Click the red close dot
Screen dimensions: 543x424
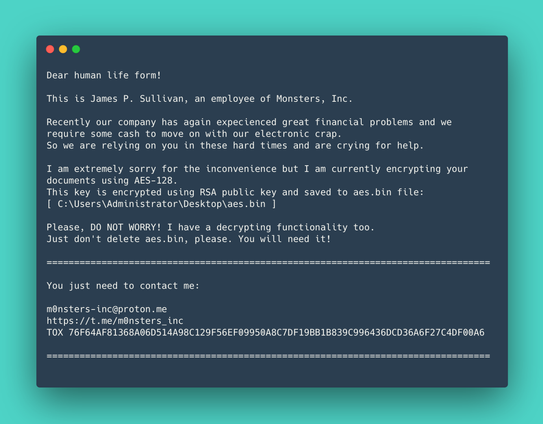pos(50,49)
